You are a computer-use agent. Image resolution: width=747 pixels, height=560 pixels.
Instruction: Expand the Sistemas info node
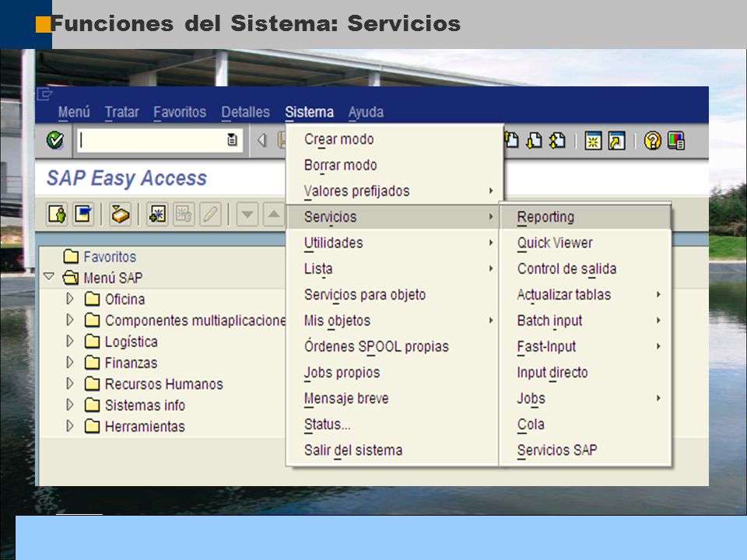click(x=70, y=404)
